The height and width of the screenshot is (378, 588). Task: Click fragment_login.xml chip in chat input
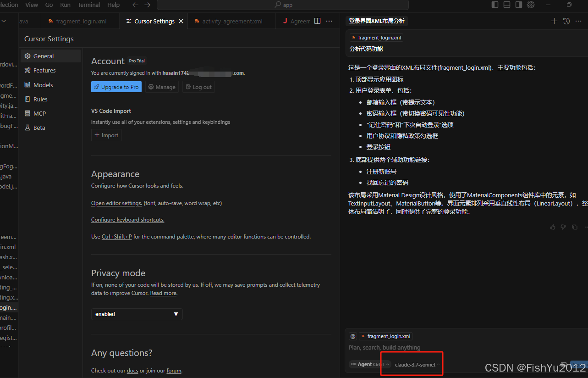pos(385,336)
